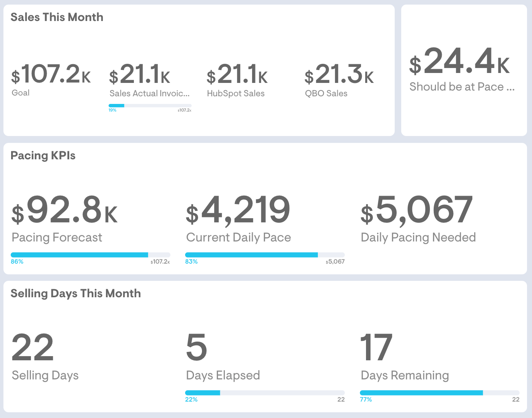Select the large 22 Selling Days value

click(33, 347)
